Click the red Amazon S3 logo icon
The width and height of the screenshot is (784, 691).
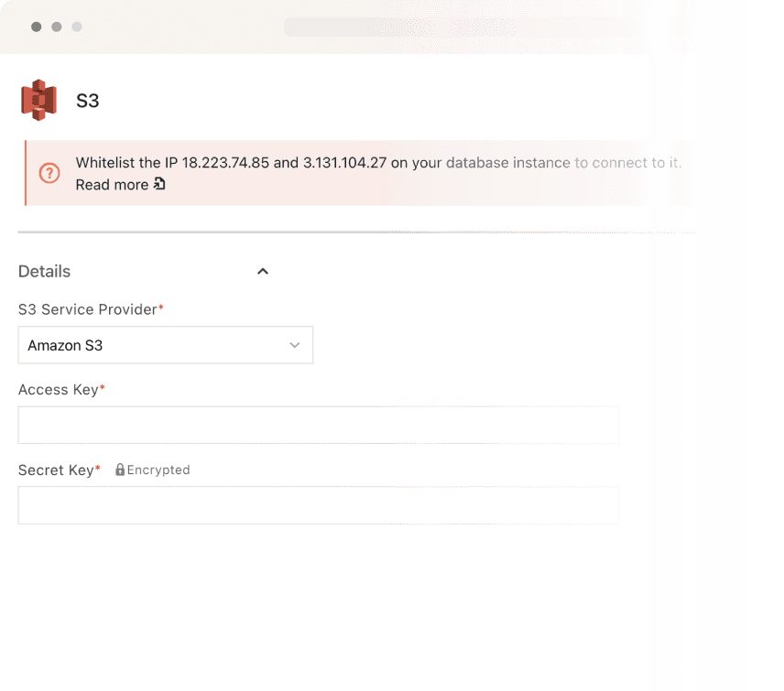[38, 100]
